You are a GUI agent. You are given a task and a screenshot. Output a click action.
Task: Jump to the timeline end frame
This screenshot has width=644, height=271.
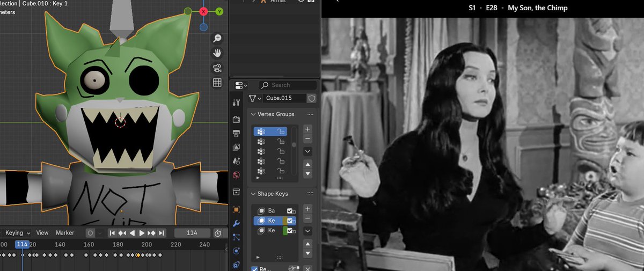[x=162, y=233]
